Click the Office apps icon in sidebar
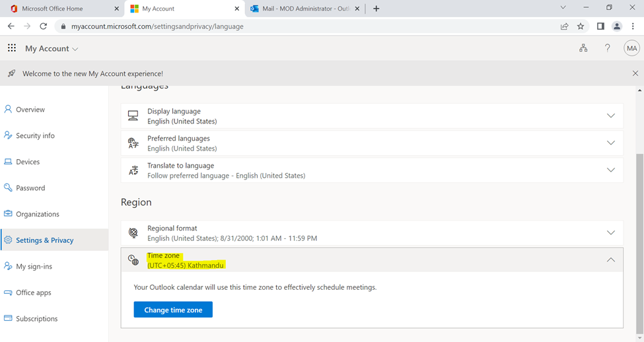 [8, 292]
